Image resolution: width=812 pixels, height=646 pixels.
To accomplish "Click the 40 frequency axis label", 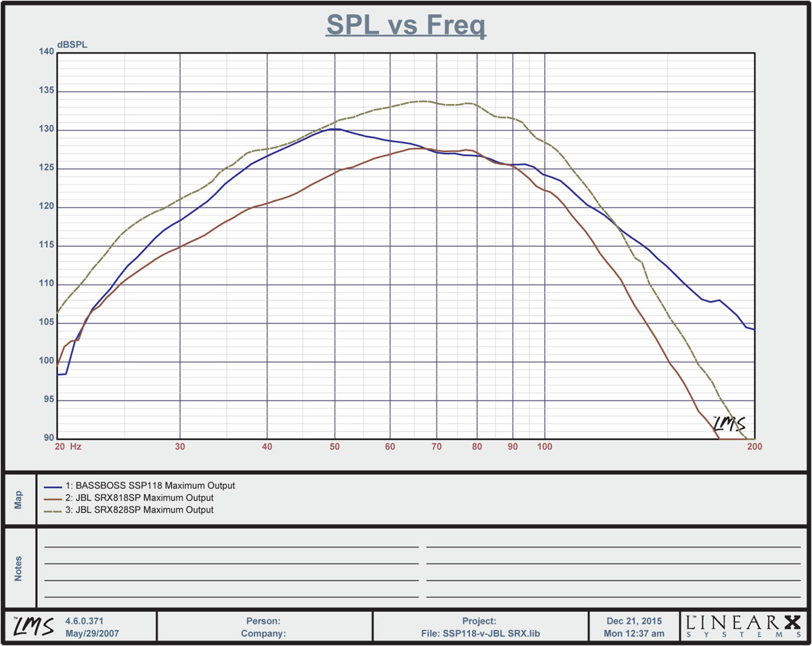I will click(x=267, y=446).
